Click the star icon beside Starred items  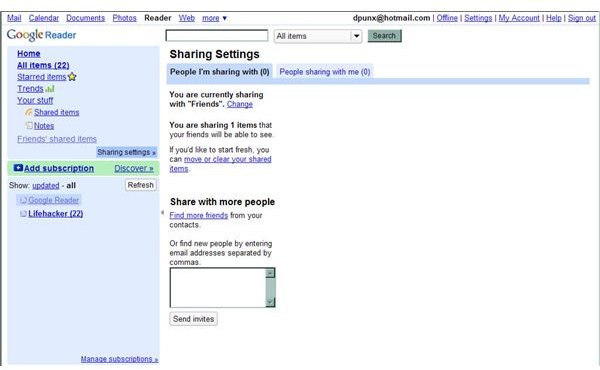(x=72, y=77)
